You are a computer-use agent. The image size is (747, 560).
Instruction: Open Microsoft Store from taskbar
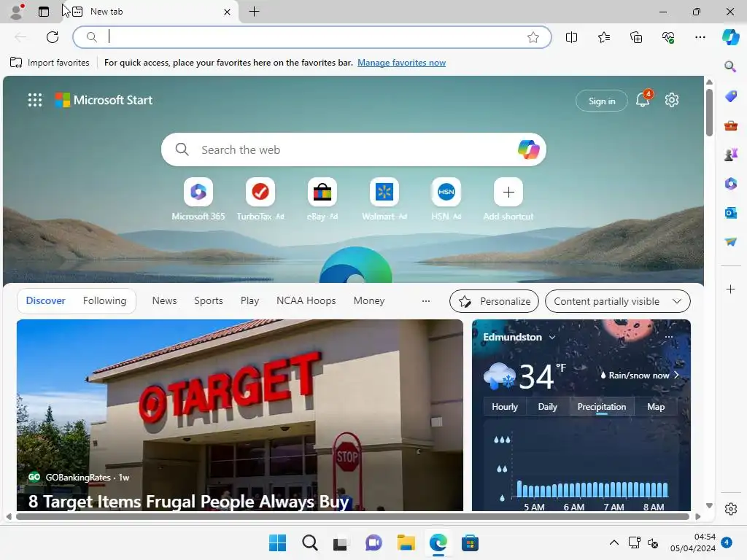pyautogui.click(x=470, y=542)
